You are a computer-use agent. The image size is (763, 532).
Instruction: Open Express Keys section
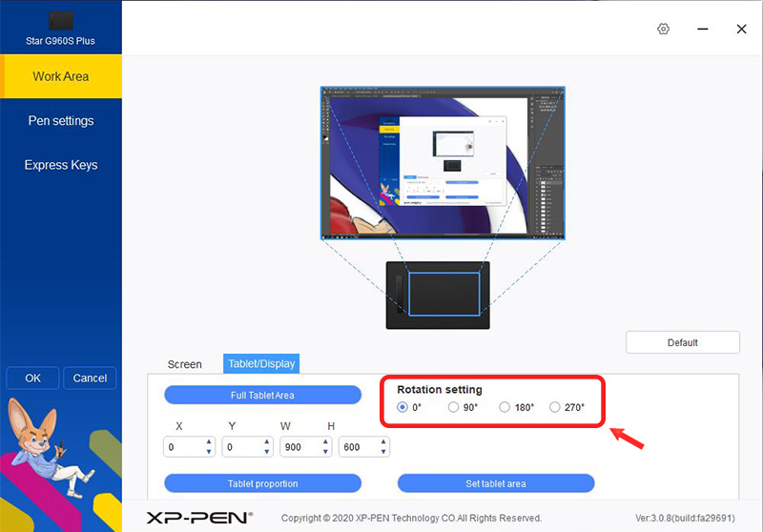click(x=61, y=165)
